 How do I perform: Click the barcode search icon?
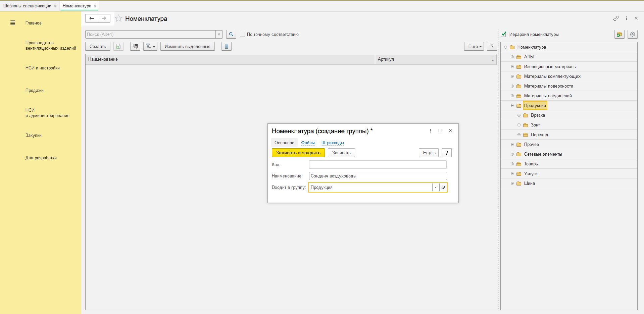point(135,47)
